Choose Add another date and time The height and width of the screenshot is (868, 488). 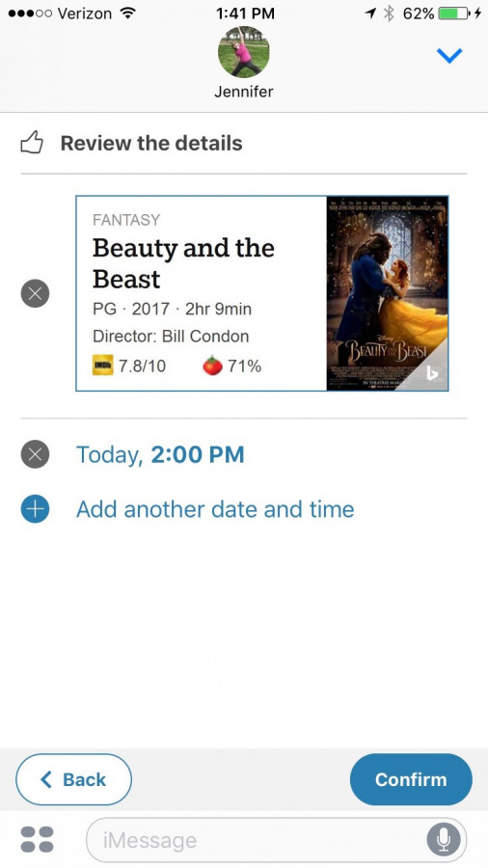click(x=215, y=509)
